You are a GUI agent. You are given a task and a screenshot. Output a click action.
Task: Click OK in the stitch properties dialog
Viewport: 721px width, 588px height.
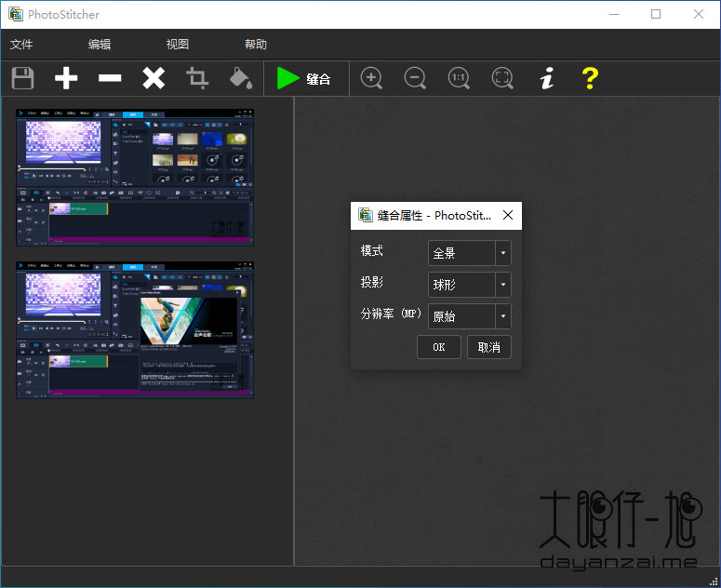[x=439, y=347]
